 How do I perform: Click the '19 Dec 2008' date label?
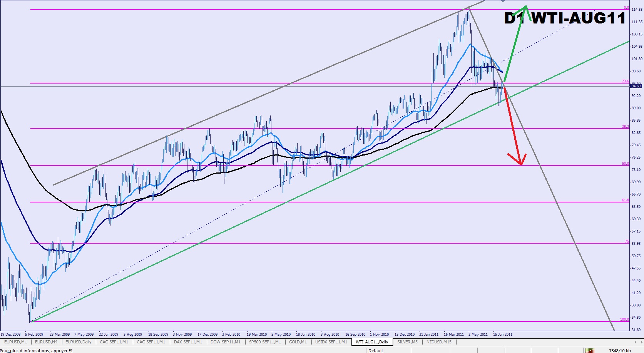pyautogui.click(x=10, y=335)
